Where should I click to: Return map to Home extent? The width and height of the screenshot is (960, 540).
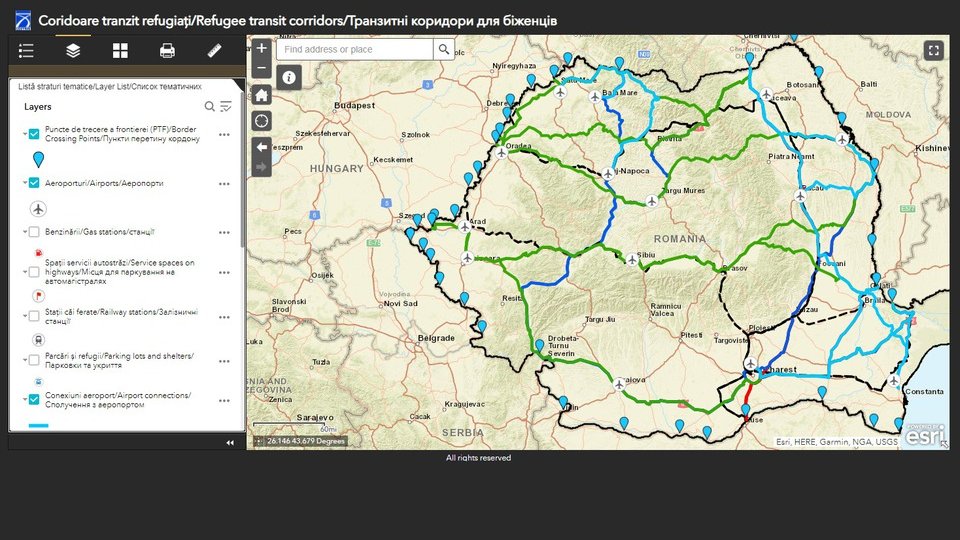pyautogui.click(x=261, y=95)
